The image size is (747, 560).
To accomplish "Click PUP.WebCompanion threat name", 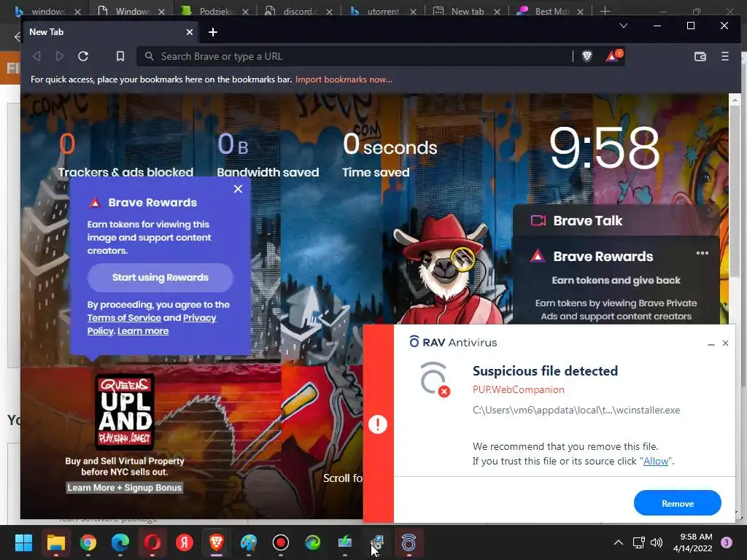I will (x=519, y=389).
